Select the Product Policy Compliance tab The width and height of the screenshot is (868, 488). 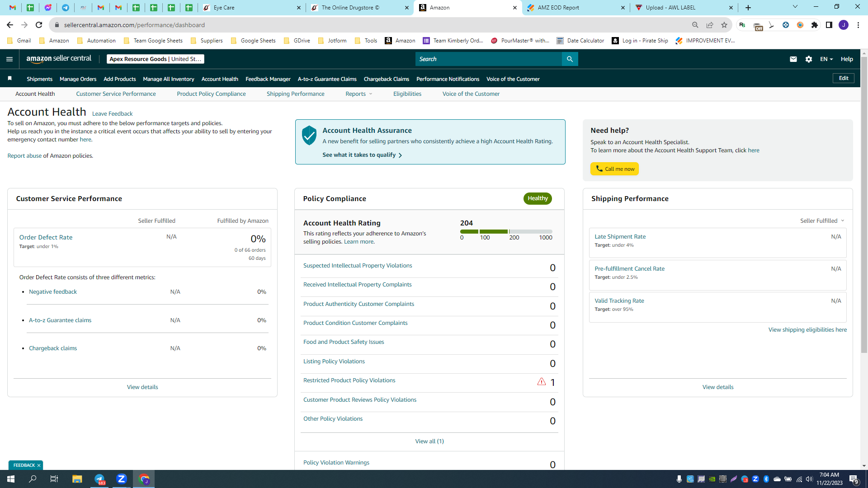pyautogui.click(x=211, y=94)
